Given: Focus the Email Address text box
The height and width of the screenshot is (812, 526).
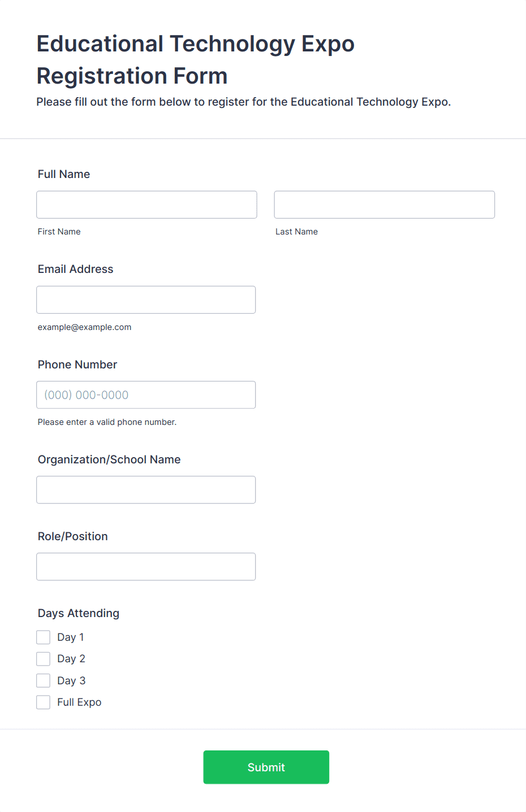Looking at the screenshot, I should (x=146, y=299).
